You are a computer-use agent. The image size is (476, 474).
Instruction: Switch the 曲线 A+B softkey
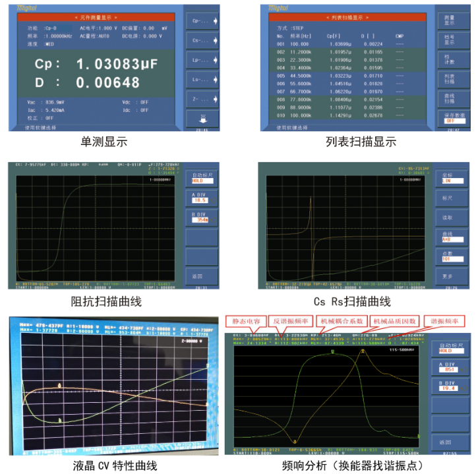pos(452,237)
